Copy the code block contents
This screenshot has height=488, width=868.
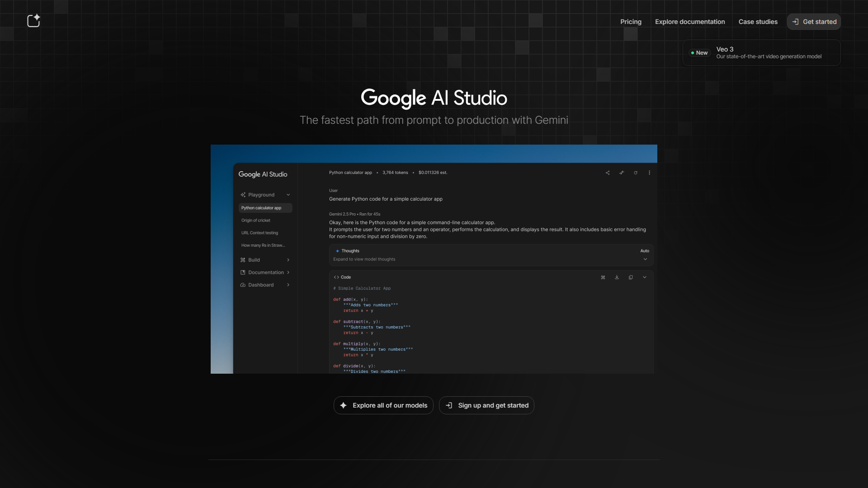point(631,277)
